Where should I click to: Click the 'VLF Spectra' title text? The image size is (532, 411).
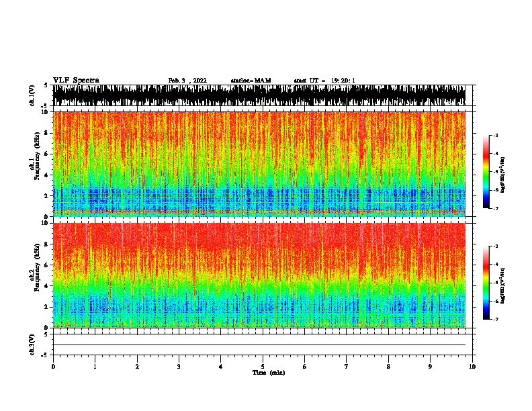(x=76, y=80)
